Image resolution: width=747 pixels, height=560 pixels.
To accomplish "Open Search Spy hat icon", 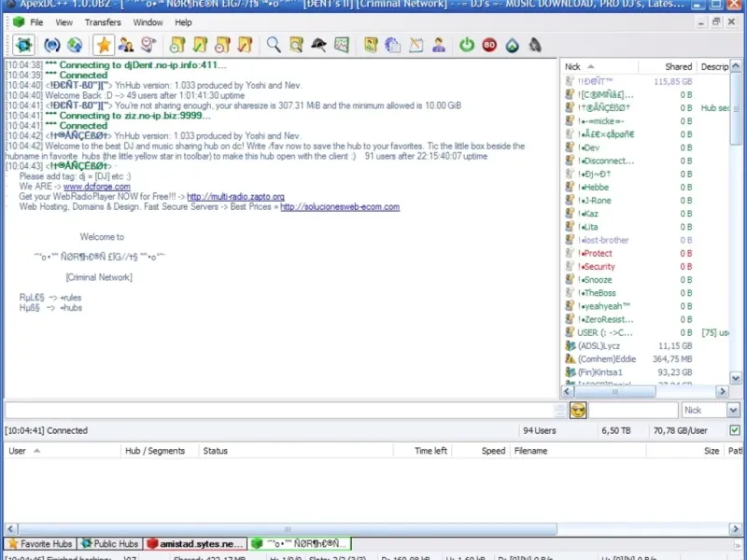I will click(x=318, y=45).
